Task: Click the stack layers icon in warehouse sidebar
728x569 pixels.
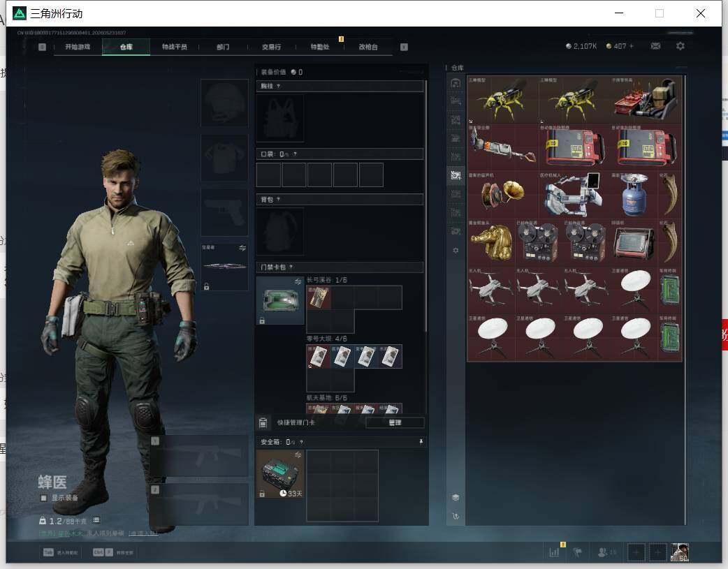Action: pyautogui.click(x=456, y=498)
